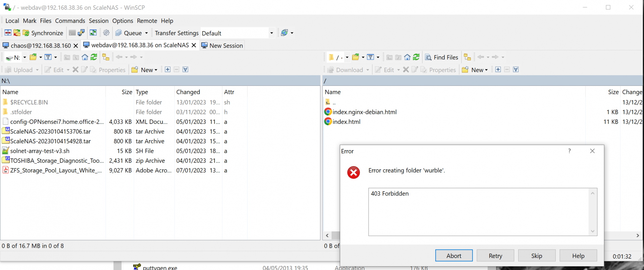Refresh the local panel with green arrows
Screen dimensions: 644x270
point(94,57)
